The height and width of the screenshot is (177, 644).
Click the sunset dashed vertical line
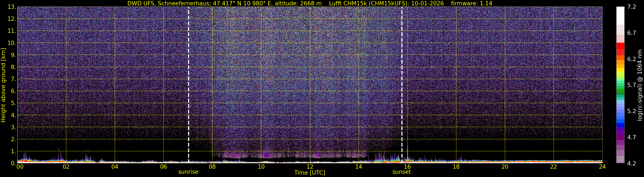point(402,85)
